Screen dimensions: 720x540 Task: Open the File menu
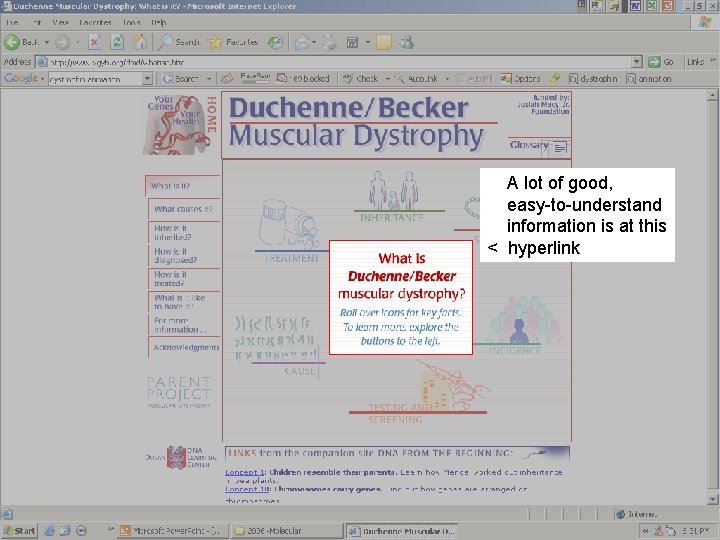tap(12, 22)
